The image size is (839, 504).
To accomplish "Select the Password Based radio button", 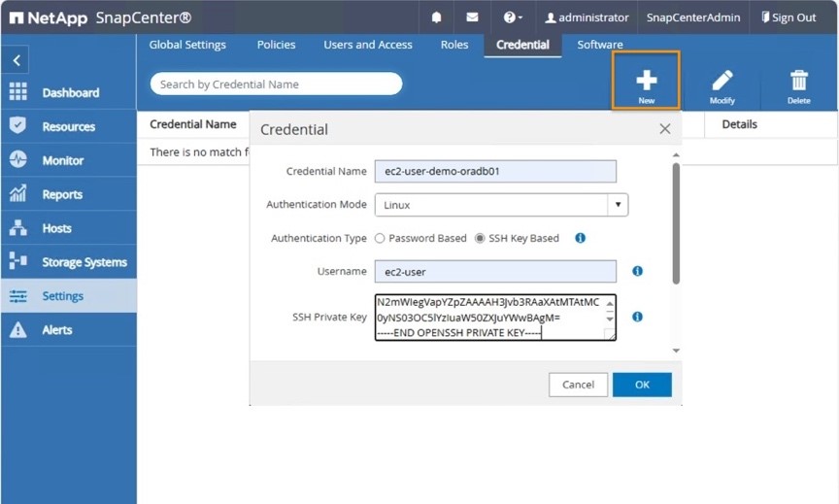I will click(380, 239).
